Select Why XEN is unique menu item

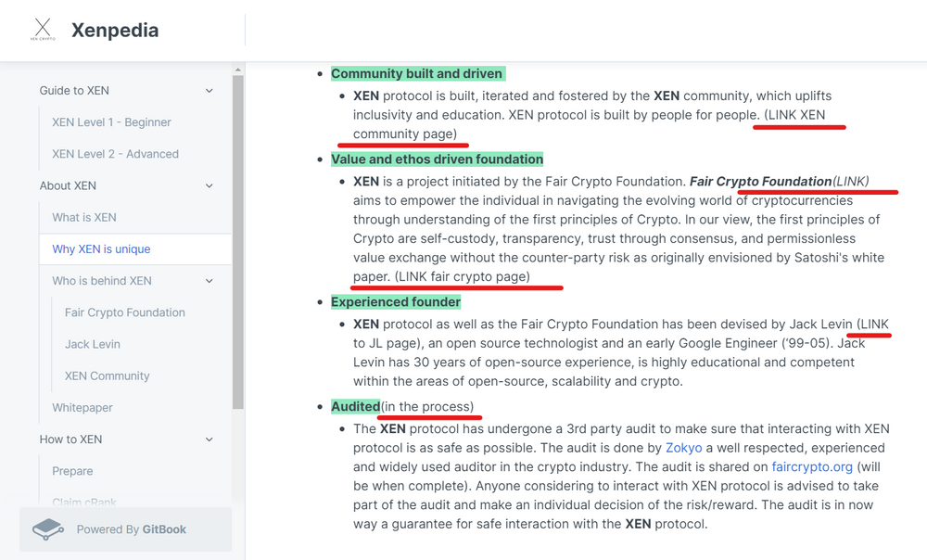[135, 249]
